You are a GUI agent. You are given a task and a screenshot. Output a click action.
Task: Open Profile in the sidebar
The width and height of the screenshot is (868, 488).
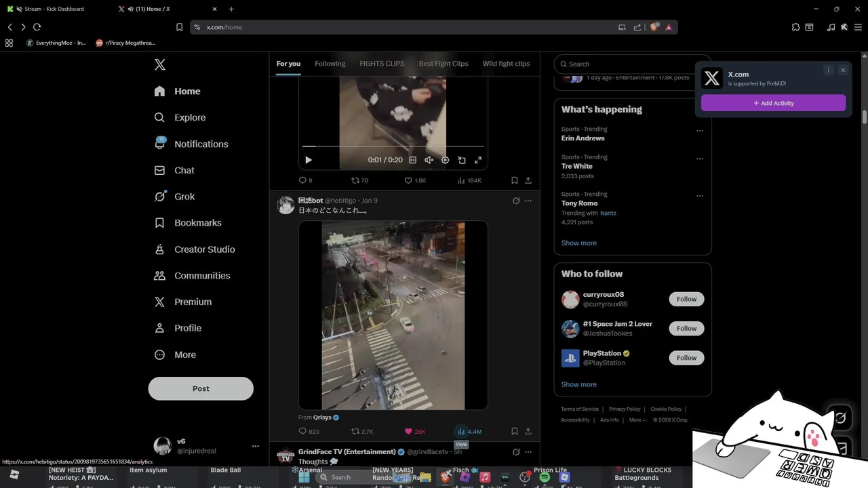point(178,328)
